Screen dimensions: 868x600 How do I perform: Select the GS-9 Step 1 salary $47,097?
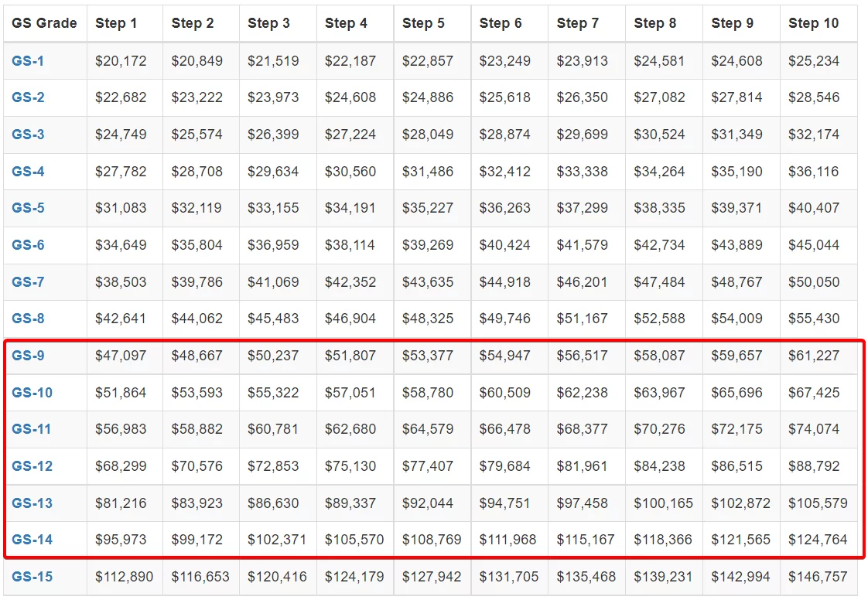[x=121, y=356]
